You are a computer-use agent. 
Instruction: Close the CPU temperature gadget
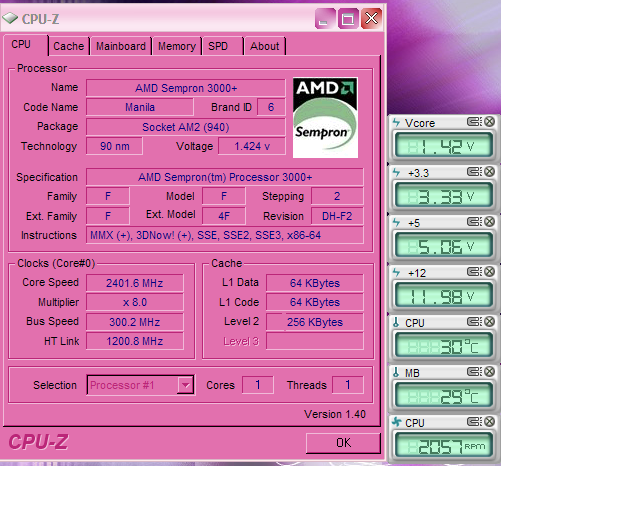tap(489, 321)
